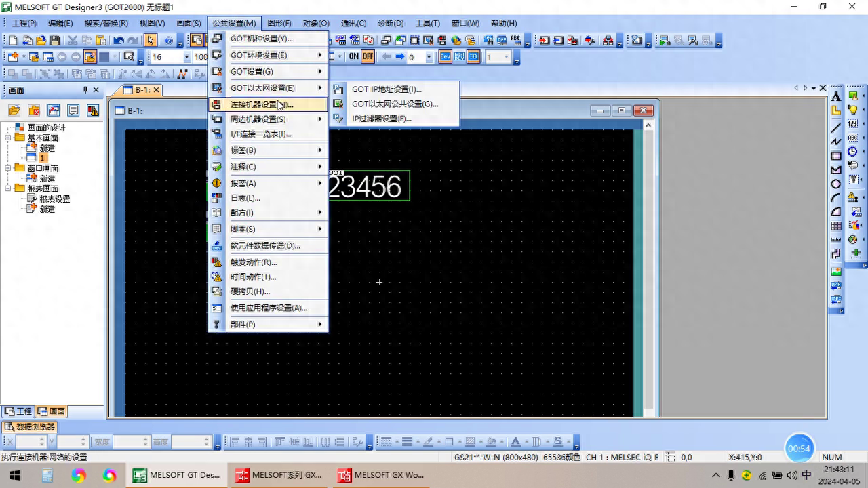The width and height of the screenshot is (868, 488).
Task: Click the blue next-arrow toolbar icon
Action: point(400,57)
